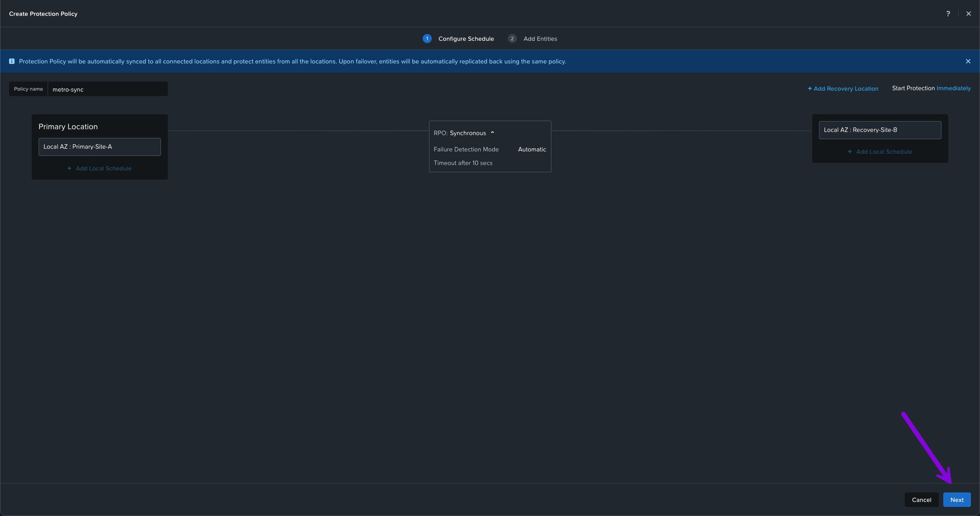Click Add Recovery Location link
Viewport: 980px width, 516px height.
click(x=843, y=88)
